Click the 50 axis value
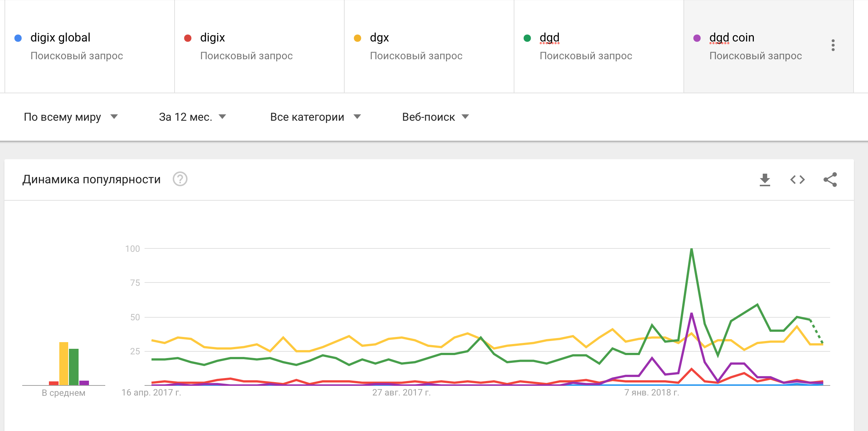Viewport: 868px width, 431px height. 135,317
